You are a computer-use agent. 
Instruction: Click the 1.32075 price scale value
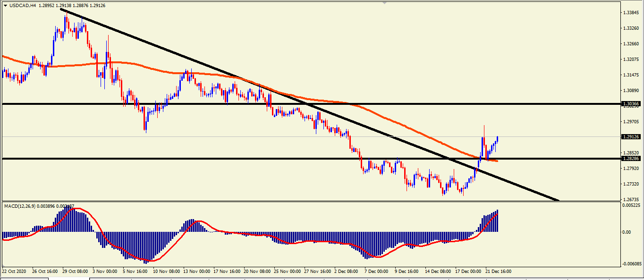tap(631, 59)
